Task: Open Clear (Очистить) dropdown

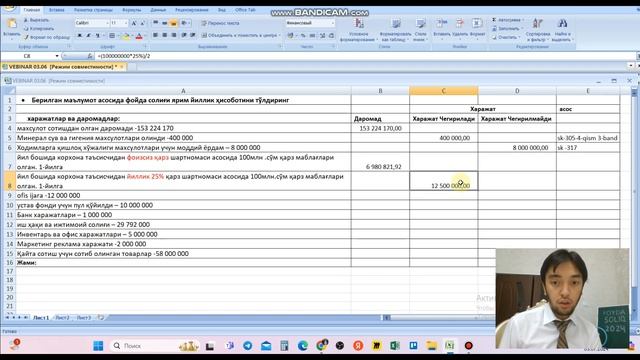Action: click(x=506, y=37)
